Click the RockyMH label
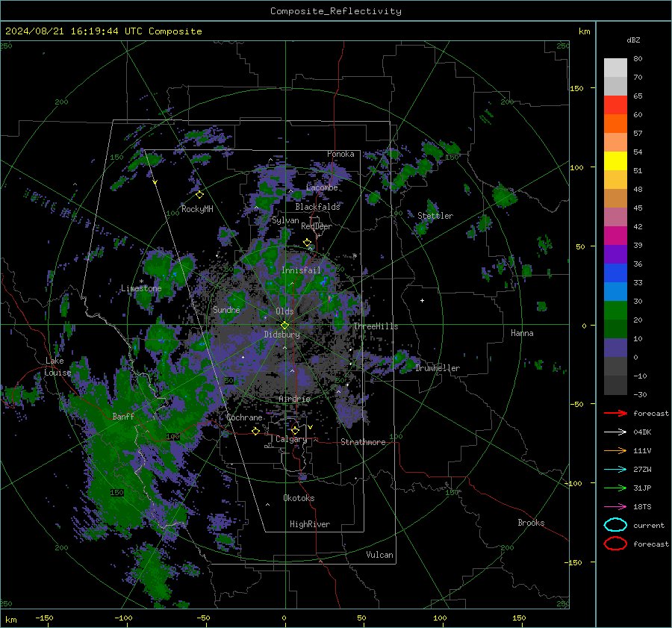The image size is (672, 628). (197, 209)
